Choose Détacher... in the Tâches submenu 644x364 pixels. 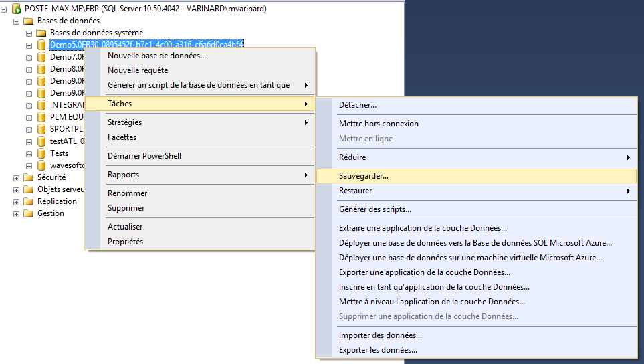click(x=476, y=105)
